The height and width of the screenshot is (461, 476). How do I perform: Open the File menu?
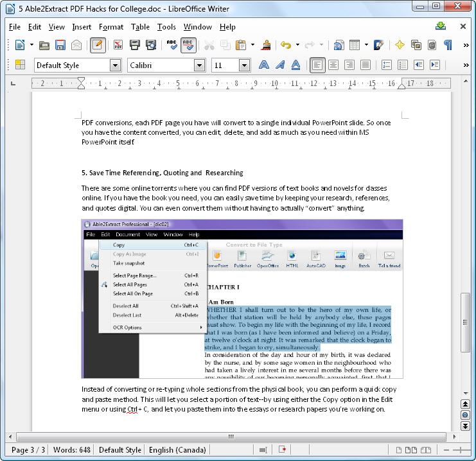pyautogui.click(x=15, y=27)
